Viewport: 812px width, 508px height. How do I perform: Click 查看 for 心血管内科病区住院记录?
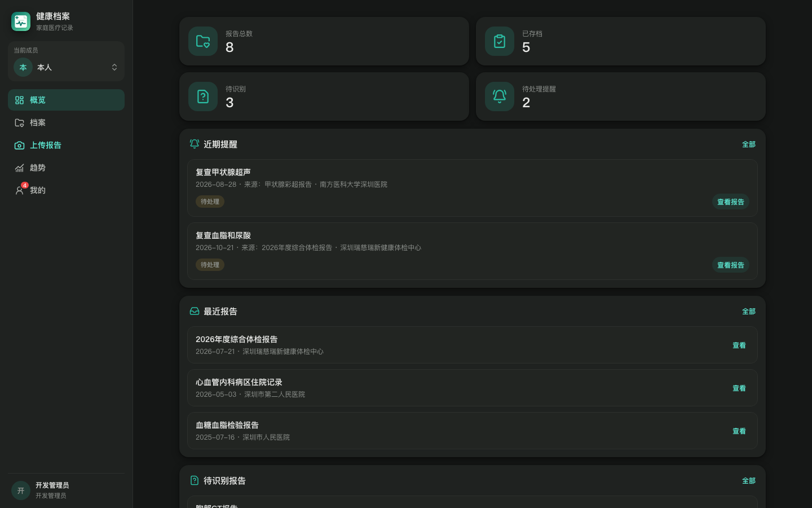[x=739, y=388]
